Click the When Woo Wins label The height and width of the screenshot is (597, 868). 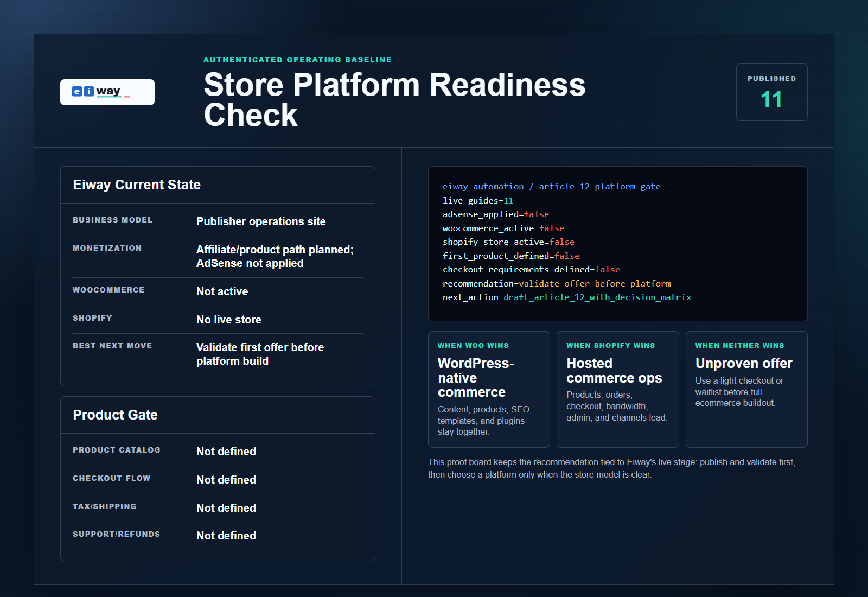click(473, 345)
